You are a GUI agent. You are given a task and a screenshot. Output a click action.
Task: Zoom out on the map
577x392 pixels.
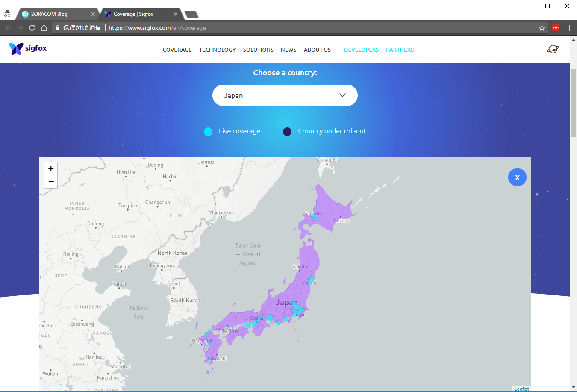coord(51,182)
